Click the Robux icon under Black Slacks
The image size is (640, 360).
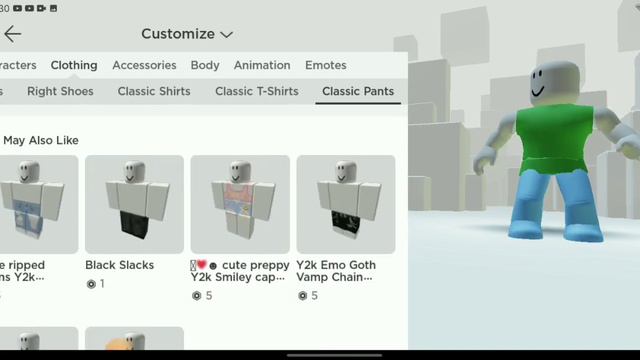(91, 284)
